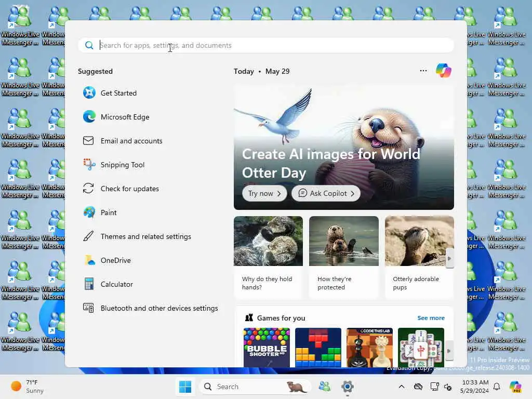Launch Calculator app icon
Screen dimensions: 532x399
click(89, 284)
